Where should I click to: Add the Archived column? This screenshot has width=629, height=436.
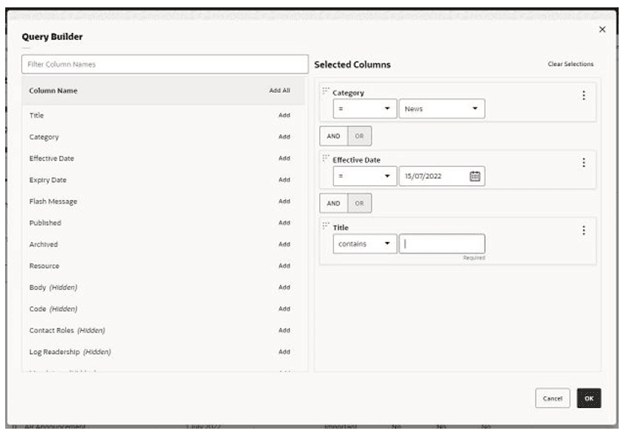[x=284, y=244]
